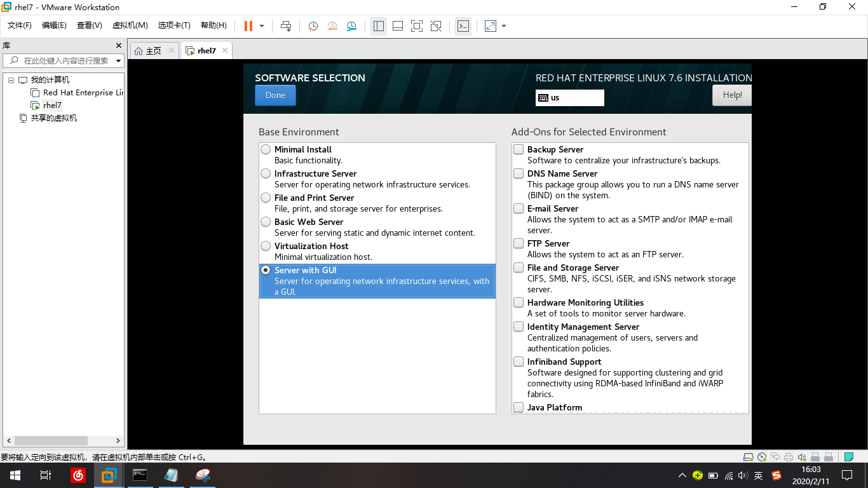Viewport: 868px width, 488px height.
Task: Enter full screen mode from the toolbar
Action: click(x=417, y=26)
